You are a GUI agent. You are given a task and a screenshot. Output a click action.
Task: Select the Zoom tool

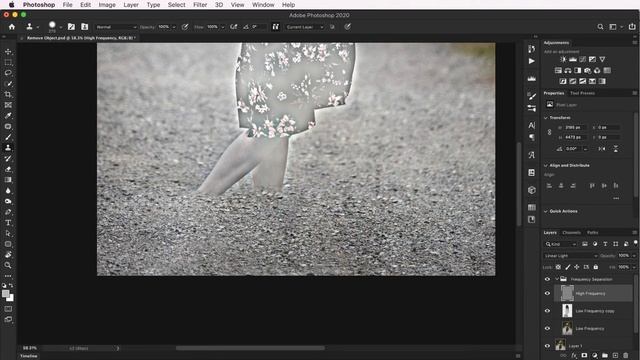(x=8, y=265)
